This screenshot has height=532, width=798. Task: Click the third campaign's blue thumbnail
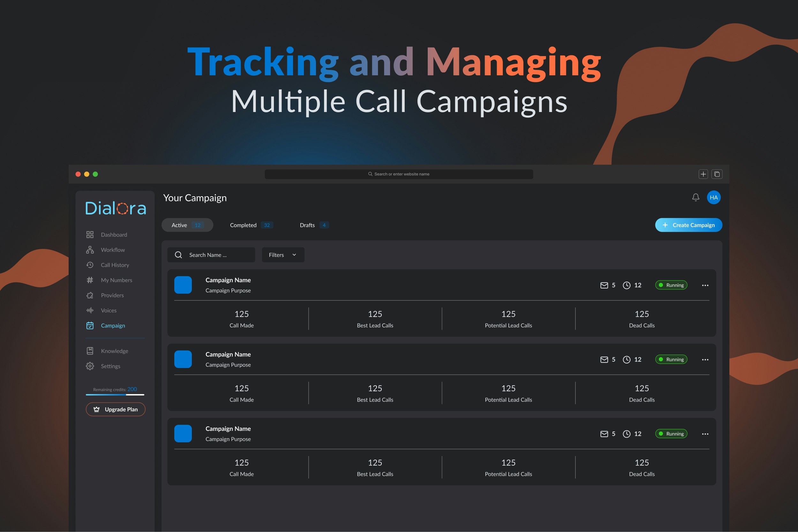point(183,434)
